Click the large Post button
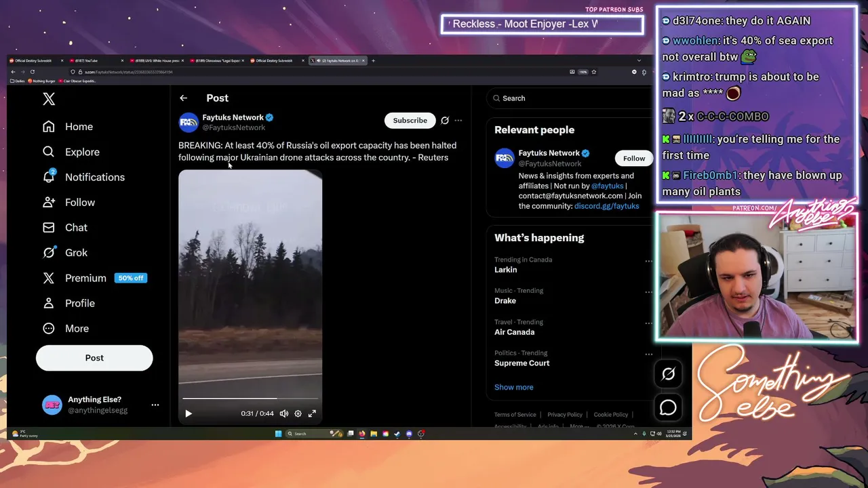 click(x=94, y=358)
